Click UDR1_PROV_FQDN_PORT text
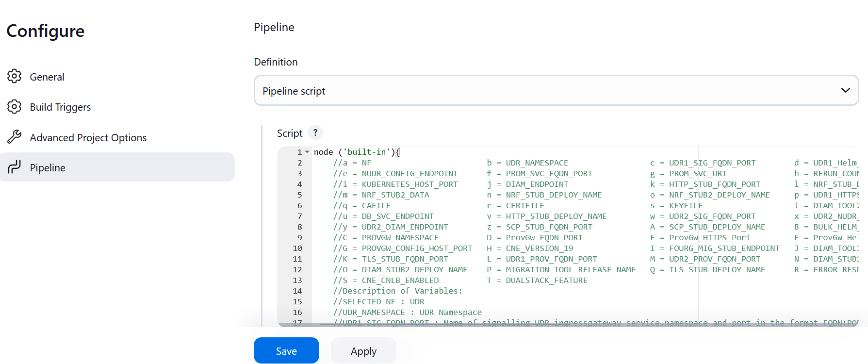This screenshot has width=868, height=364. click(x=551, y=259)
